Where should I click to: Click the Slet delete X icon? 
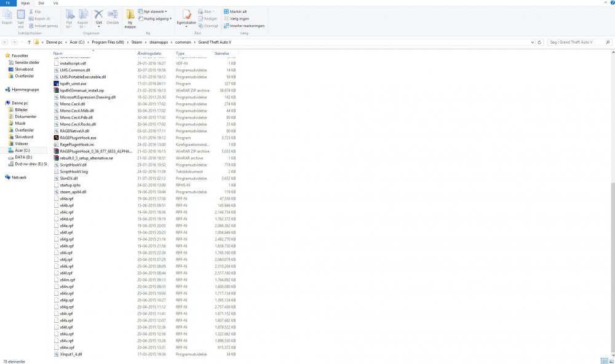pos(99,15)
